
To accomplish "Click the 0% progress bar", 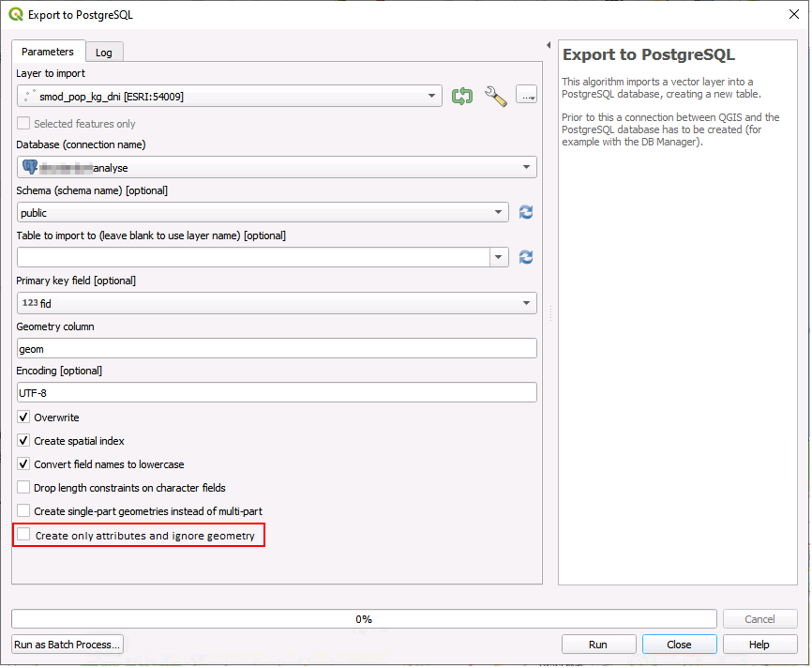I will 364,618.
